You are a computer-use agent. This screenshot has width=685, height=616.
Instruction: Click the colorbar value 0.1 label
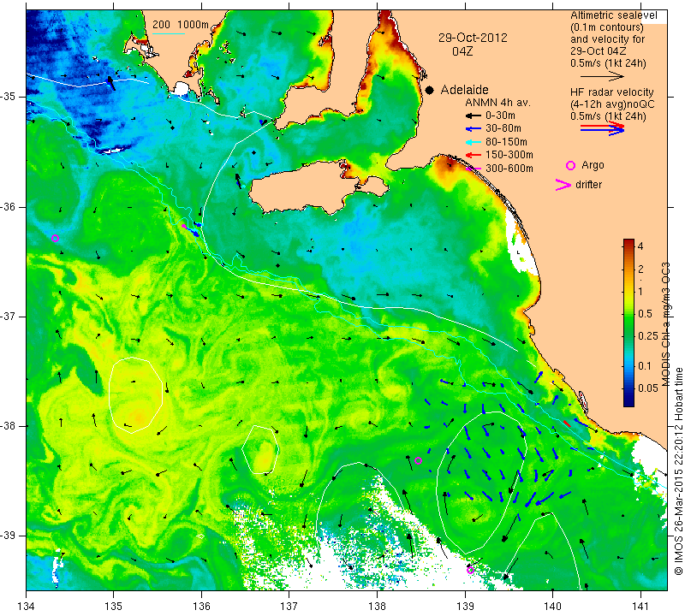[645, 366]
